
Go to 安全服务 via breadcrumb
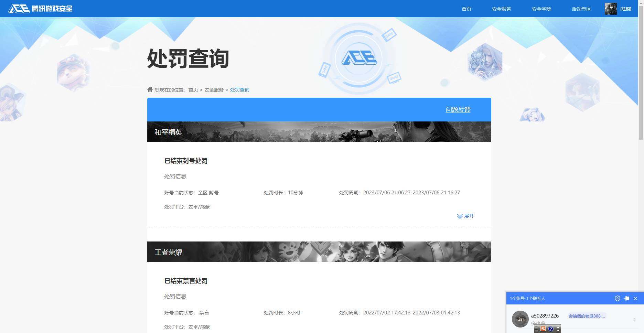[214, 90]
